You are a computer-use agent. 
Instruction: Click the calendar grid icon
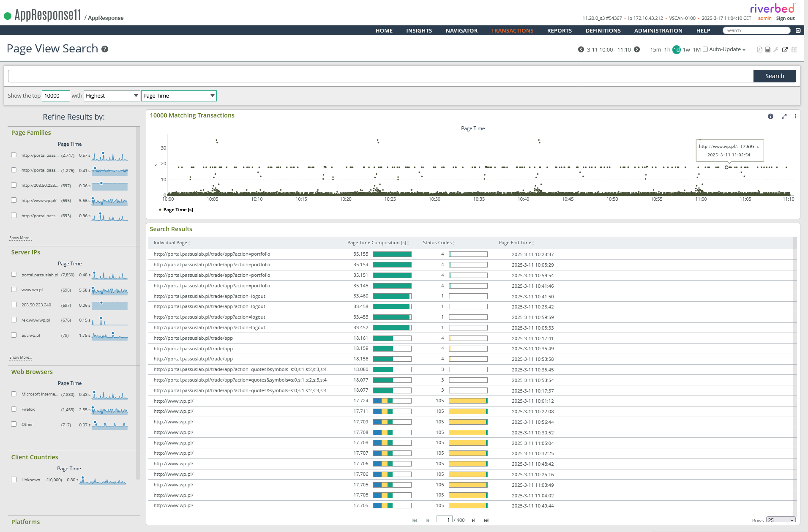tap(794, 49)
